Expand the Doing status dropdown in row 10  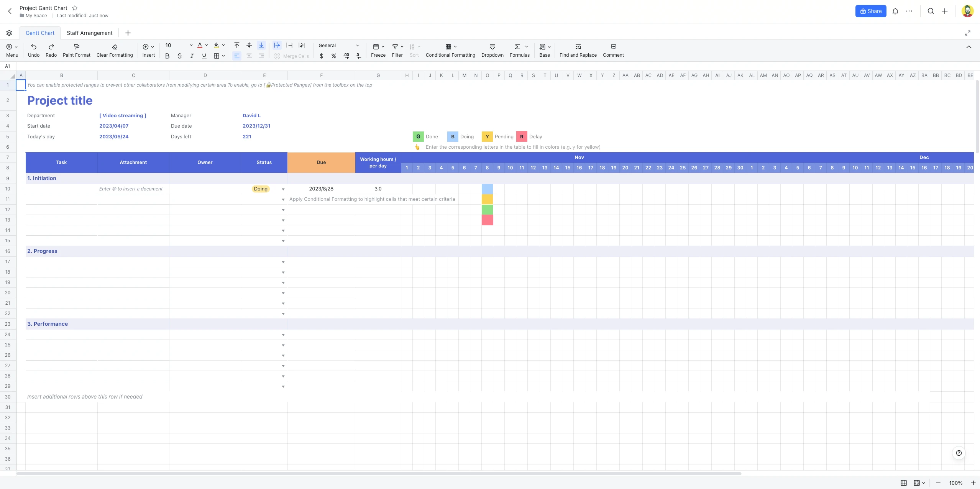[282, 189]
